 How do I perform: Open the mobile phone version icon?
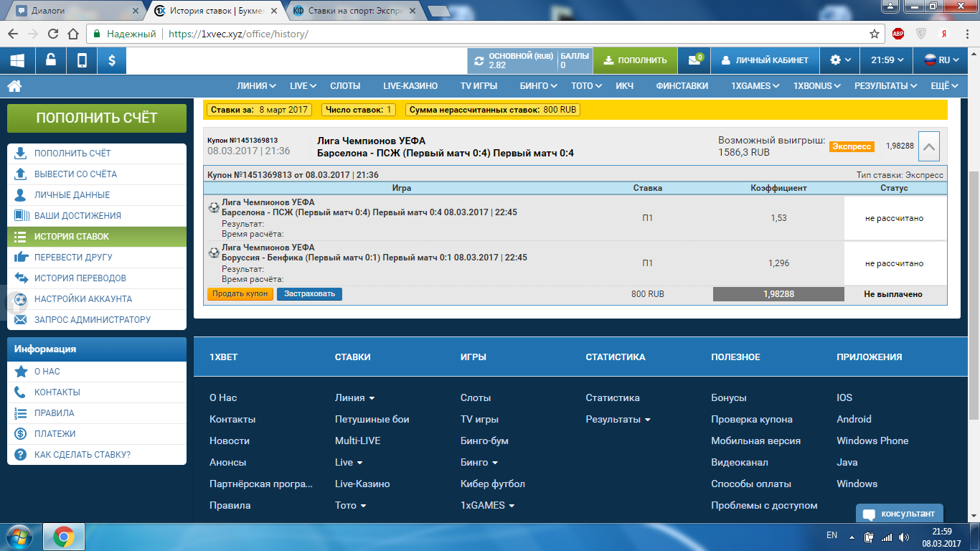82,60
